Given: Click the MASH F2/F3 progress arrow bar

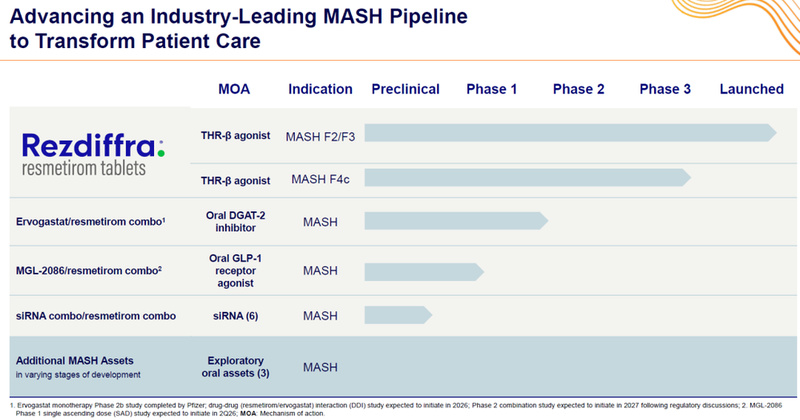Looking at the screenshot, I should coord(570,134).
